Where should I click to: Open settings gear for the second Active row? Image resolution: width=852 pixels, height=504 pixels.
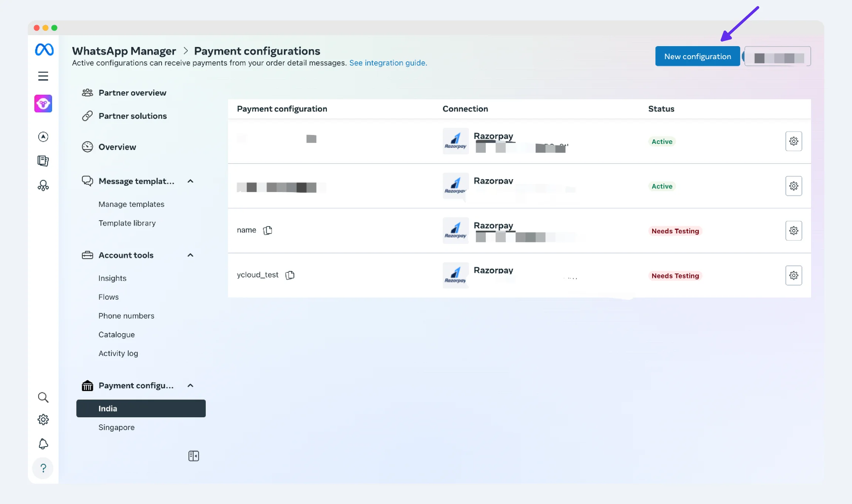click(794, 186)
